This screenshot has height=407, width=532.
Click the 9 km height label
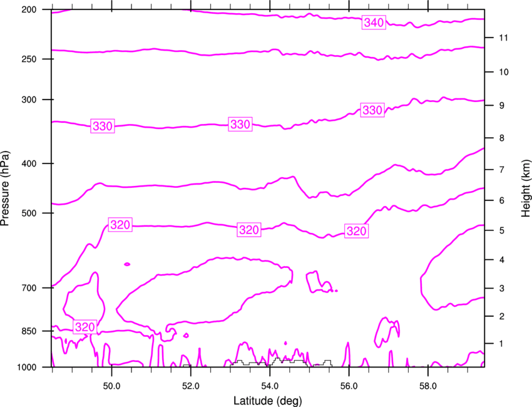502,106
